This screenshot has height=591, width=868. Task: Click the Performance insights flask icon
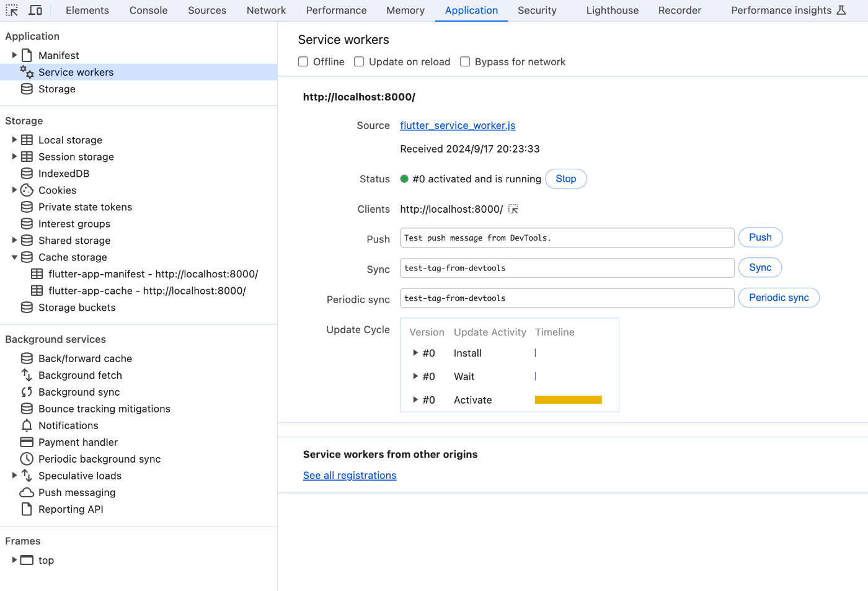click(x=841, y=11)
